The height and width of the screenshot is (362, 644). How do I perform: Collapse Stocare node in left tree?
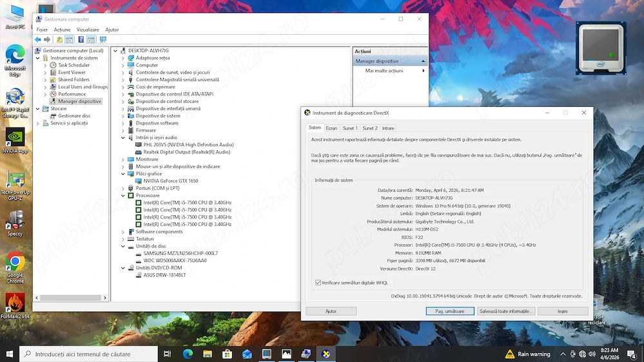[x=38, y=108]
